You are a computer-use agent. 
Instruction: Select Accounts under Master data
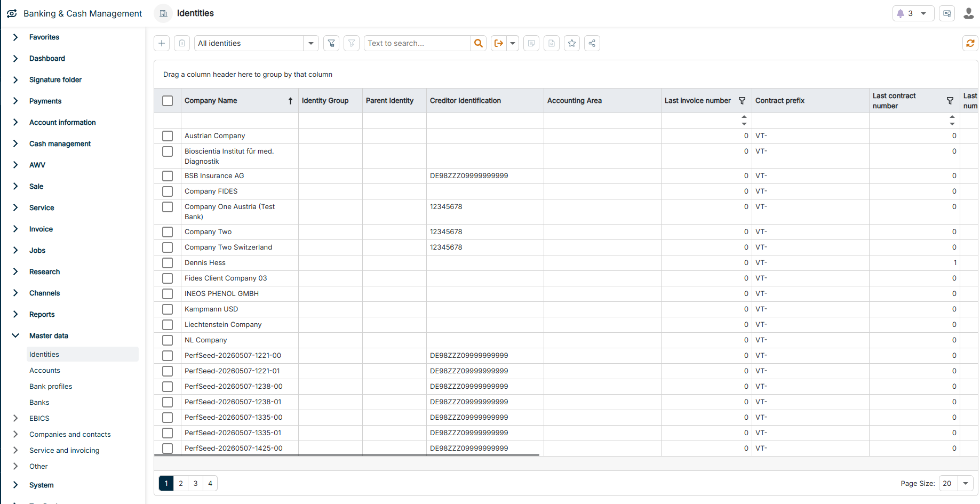[x=45, y=370]
